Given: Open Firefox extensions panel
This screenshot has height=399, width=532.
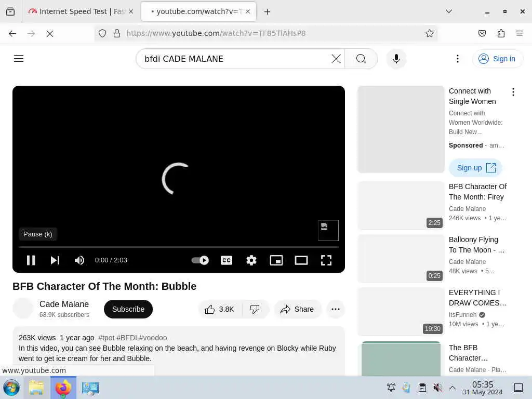Looking at the screenshot, I should point(501,33).
